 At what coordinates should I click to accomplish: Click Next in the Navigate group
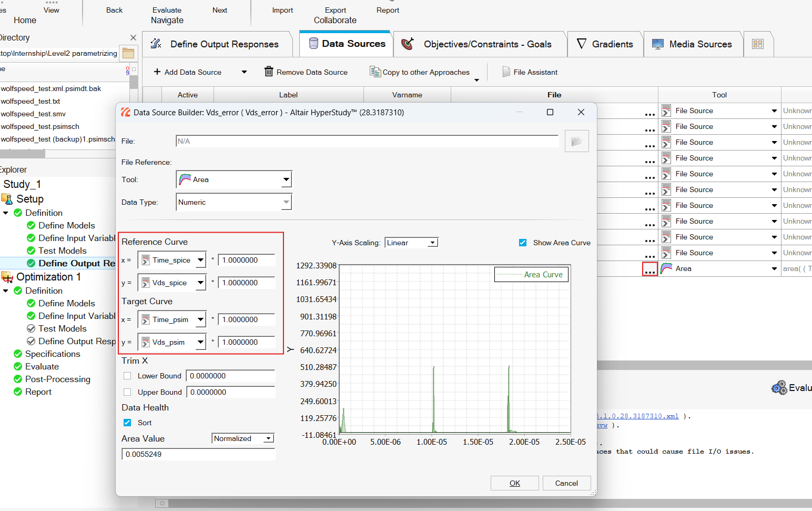pyautogui.click(x=220, y=10)
